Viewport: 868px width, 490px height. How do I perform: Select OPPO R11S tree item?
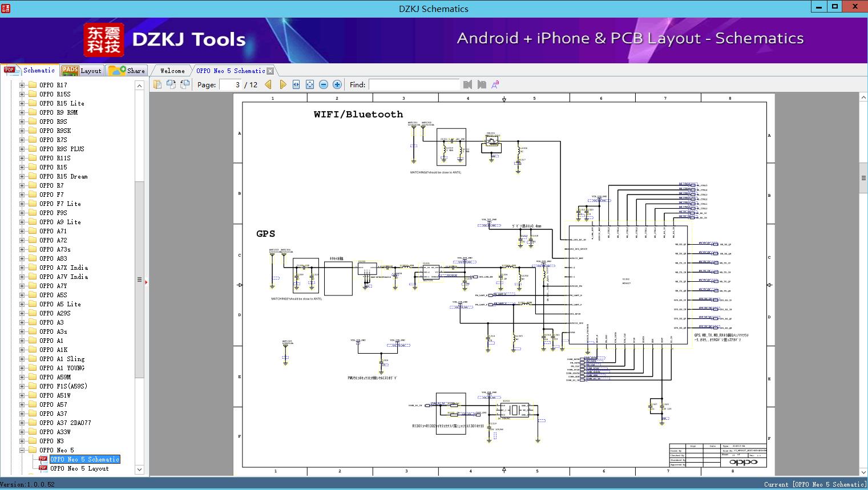pyautogui.click(x=55, y=158)
